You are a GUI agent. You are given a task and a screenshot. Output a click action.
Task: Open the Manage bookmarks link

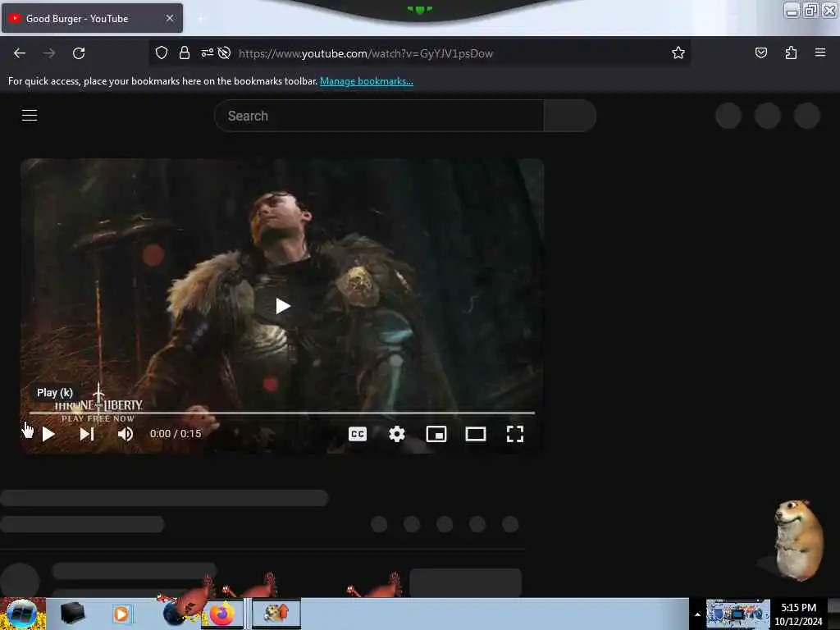coord(367,81)
